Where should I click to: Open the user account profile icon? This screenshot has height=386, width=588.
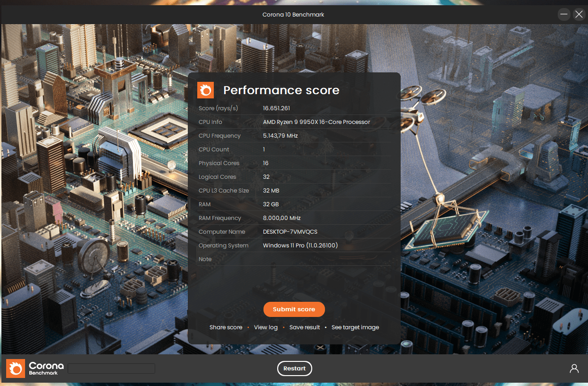[574, 368]
